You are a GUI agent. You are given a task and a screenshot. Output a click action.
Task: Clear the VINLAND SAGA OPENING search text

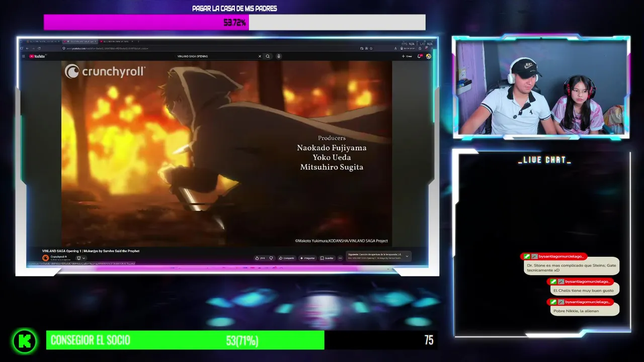(260, 56)
